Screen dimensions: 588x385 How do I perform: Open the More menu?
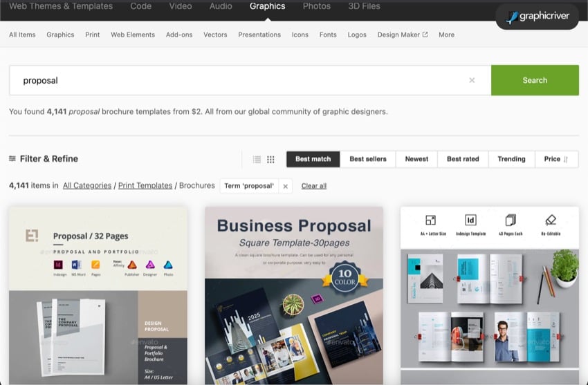(x=446, y=35)
